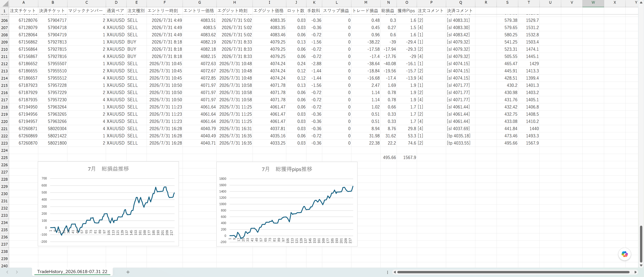Screen dimensions: 644x277
Task: Switch to the TradeHistory_2026.0618-07.31 22 sheet tab
Action: (72, 272)
